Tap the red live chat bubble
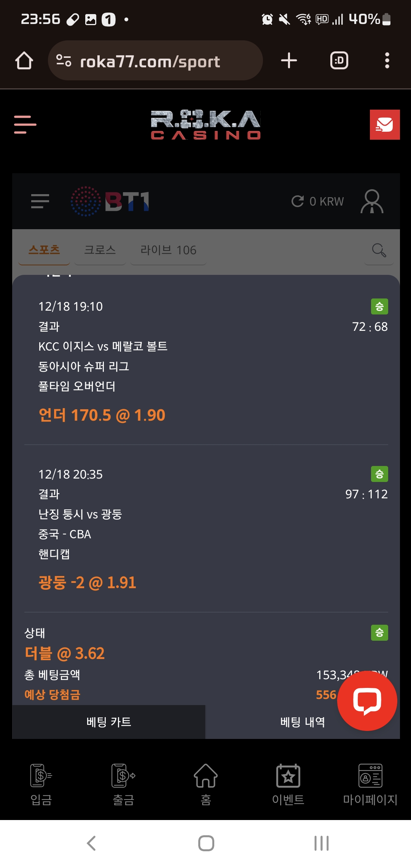Image resolution: width=411 pixels, height=868 pixels. pos(367,700)
